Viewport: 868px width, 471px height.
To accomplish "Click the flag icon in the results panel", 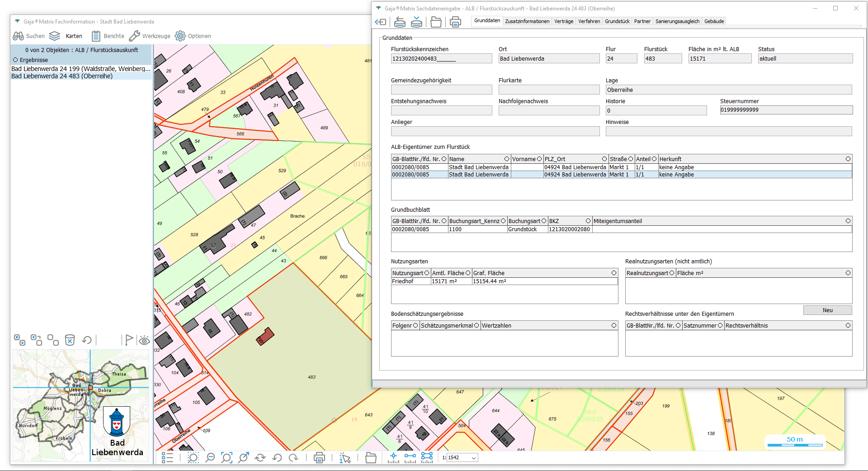I will [x=129, y=340].
